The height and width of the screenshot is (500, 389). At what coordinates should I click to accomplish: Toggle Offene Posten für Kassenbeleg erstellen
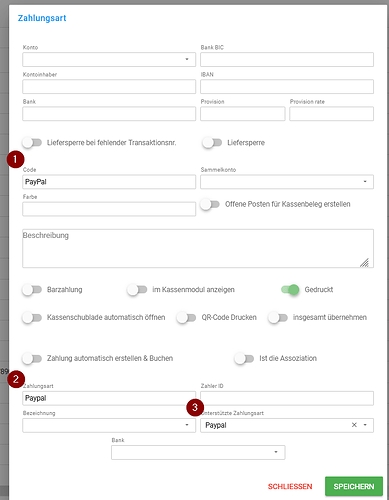click(210, 204)
